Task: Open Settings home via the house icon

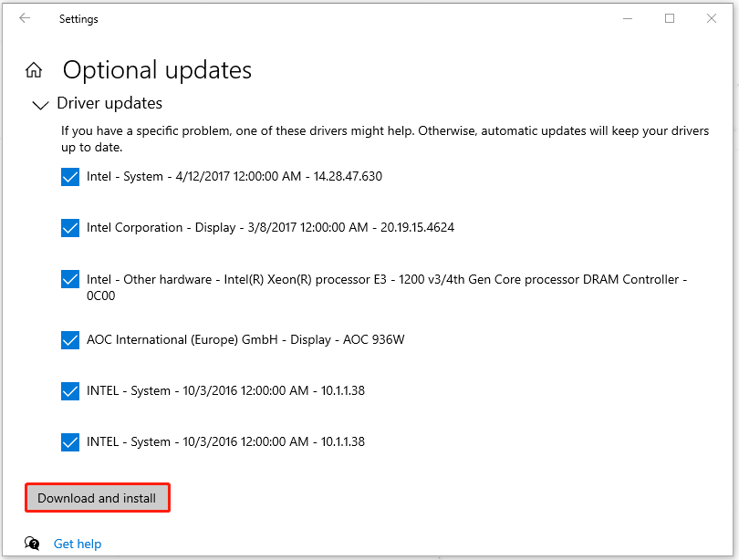Action: point(34,68)
